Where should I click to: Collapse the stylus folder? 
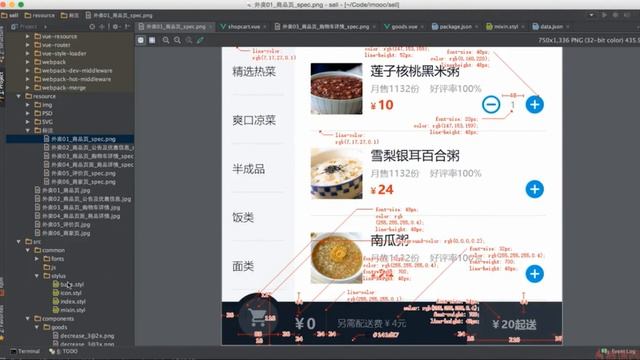[36, 276]
